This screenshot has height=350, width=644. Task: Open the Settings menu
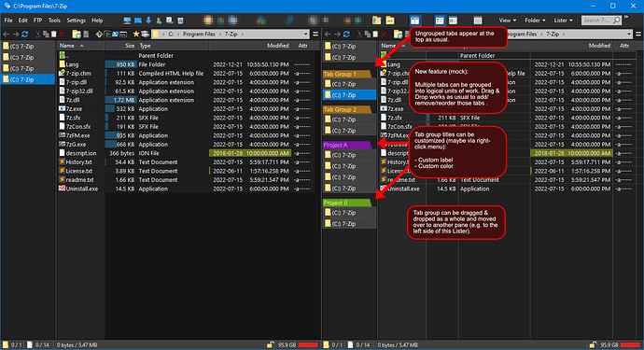(x=76, y=21)
